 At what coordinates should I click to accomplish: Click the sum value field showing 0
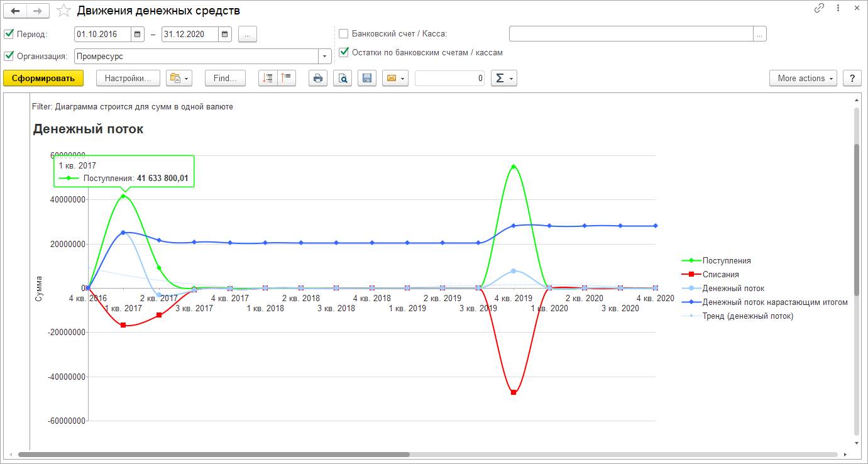pos(449,78)
